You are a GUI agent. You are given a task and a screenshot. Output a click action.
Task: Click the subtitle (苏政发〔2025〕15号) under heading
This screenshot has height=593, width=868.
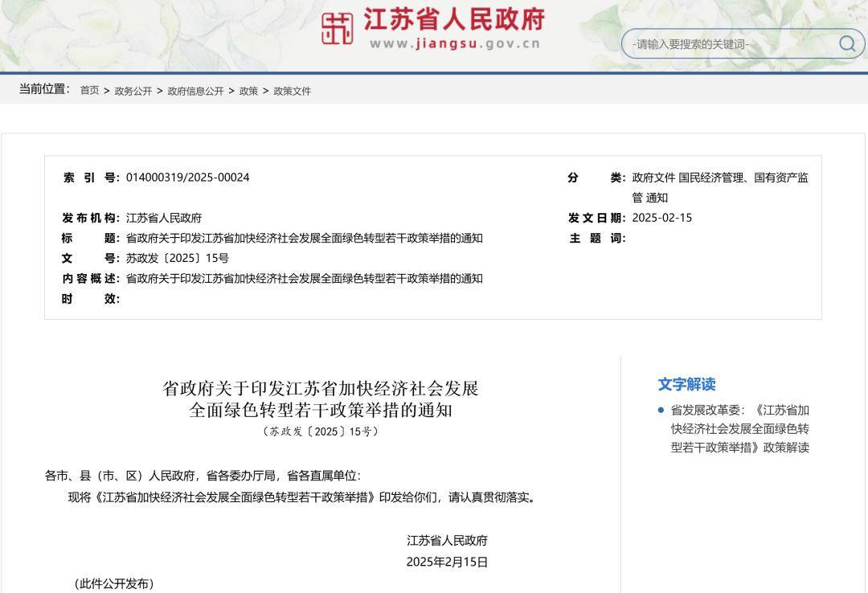point(321,431)
